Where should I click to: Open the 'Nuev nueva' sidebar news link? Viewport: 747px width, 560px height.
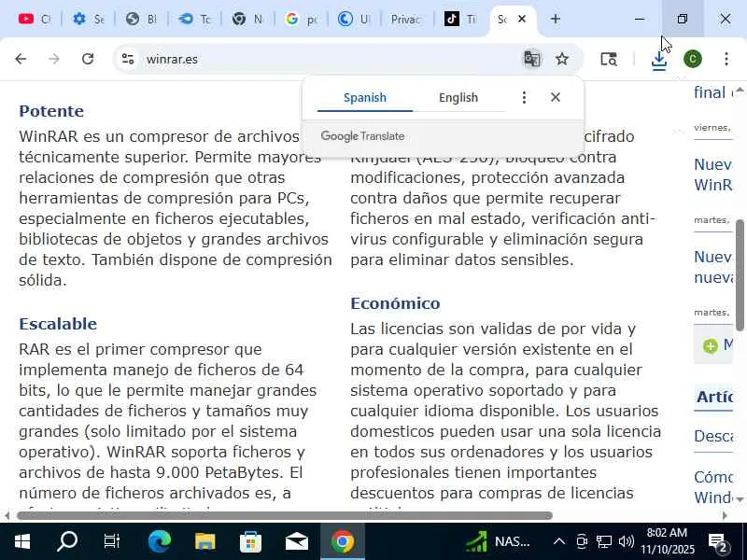tap(712, 267)
